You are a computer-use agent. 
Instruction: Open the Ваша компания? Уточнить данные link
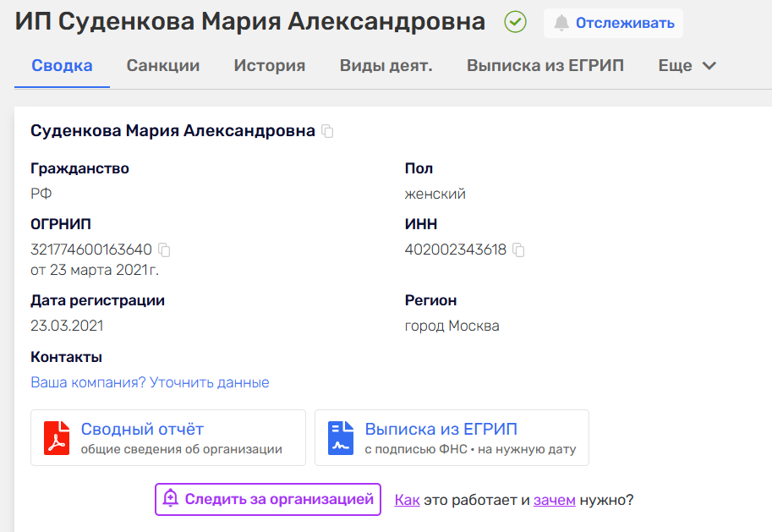point(150,382)
